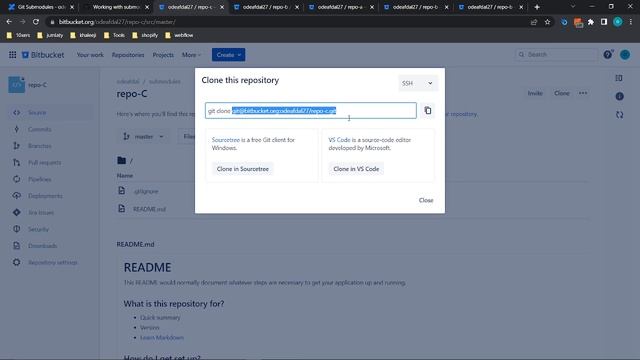Open the VS Code link
The image size is (640, 360).
tap(339, 140)
